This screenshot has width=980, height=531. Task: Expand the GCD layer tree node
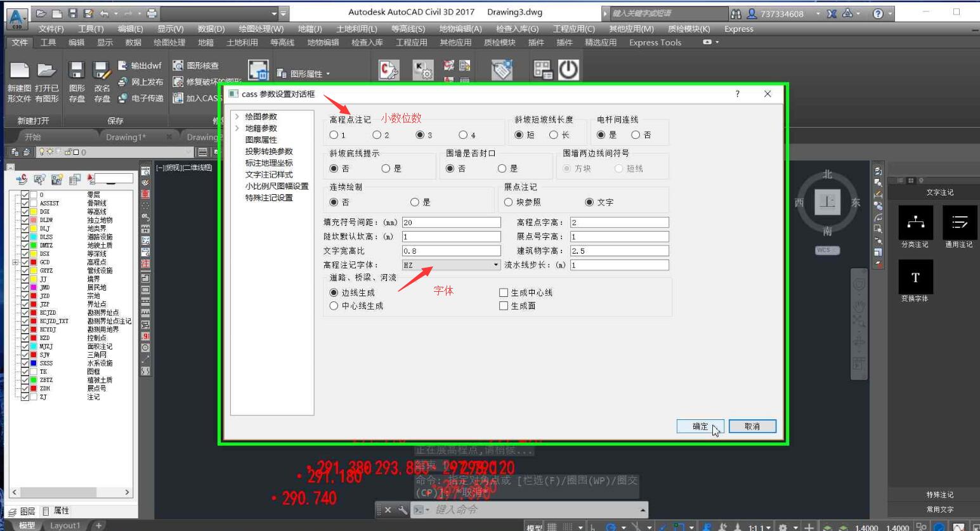15,262
